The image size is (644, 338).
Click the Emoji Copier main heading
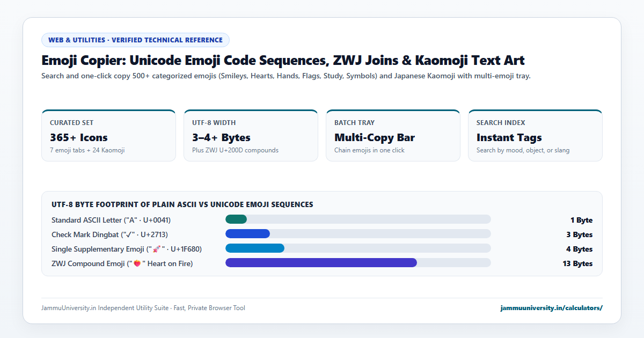coord(283,60)
